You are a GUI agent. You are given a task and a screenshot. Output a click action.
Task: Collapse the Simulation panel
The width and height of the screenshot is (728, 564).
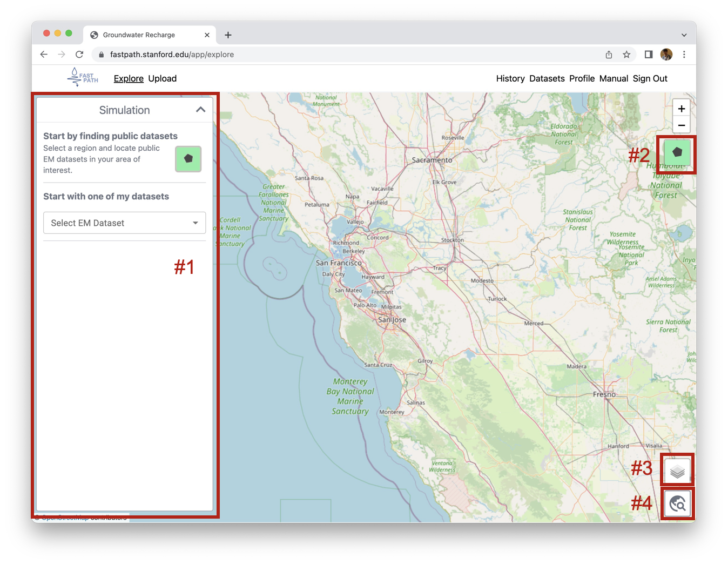(200, 110)
